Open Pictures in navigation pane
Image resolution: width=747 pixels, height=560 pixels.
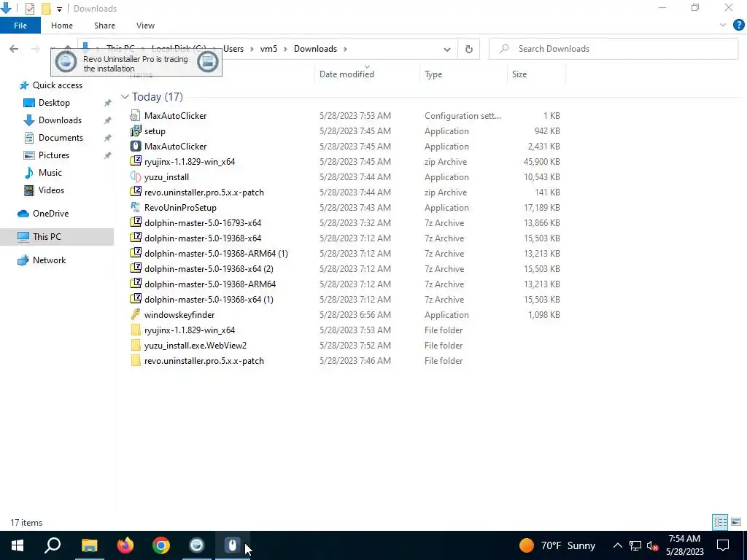pyautogui.click(x=54, y=155)
